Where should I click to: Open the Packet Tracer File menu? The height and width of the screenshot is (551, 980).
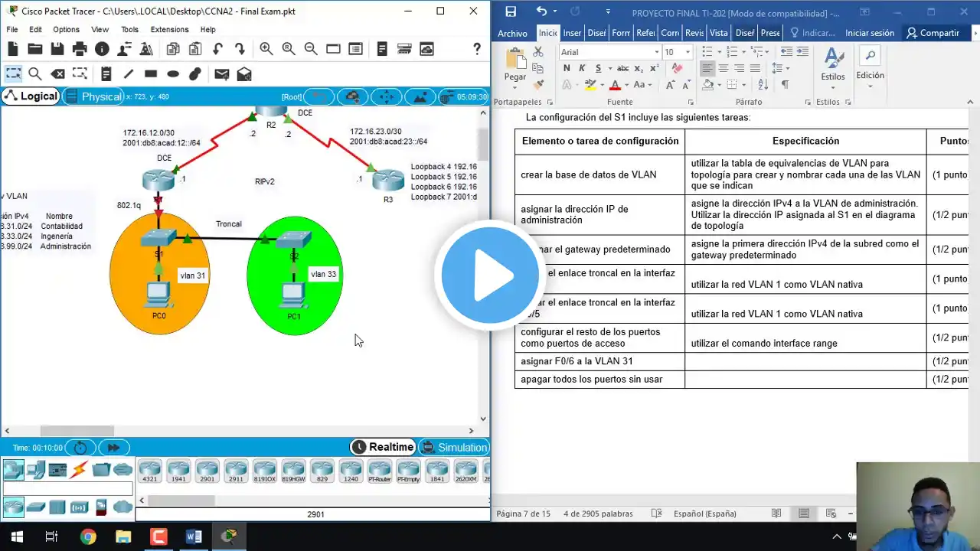coord(12,29)
